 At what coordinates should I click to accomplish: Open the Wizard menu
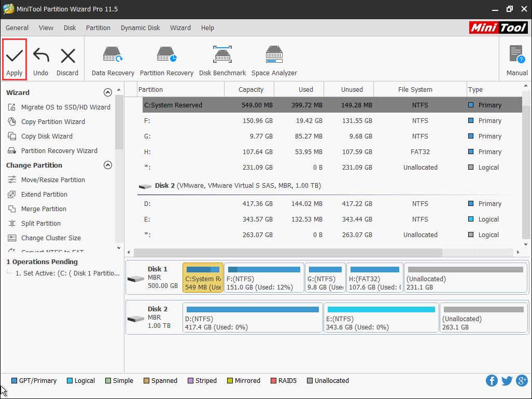180,28
